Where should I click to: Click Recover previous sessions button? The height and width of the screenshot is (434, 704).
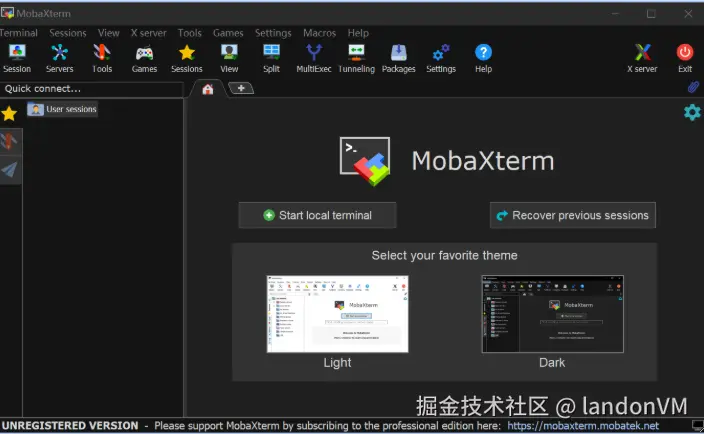click(572, 215)
